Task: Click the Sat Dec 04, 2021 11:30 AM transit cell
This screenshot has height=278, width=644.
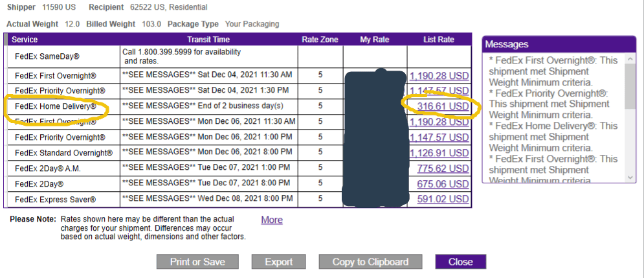Action: (208, 76)
